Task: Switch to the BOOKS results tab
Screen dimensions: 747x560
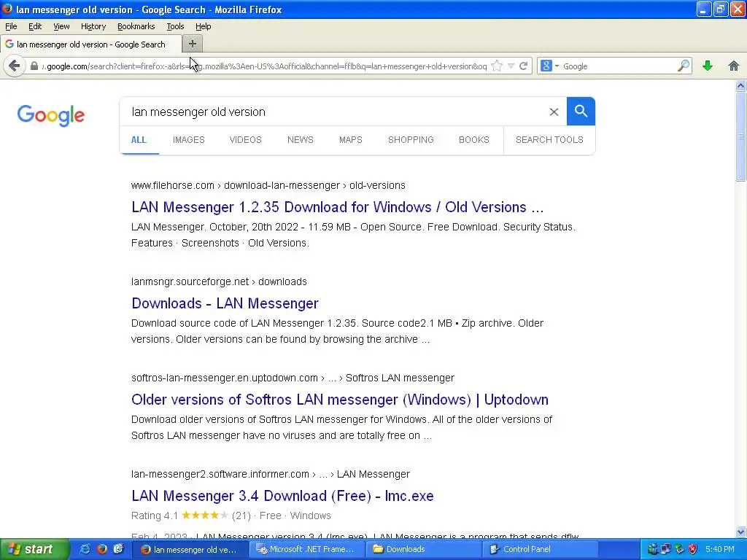Action: click(x=473, y=140)
